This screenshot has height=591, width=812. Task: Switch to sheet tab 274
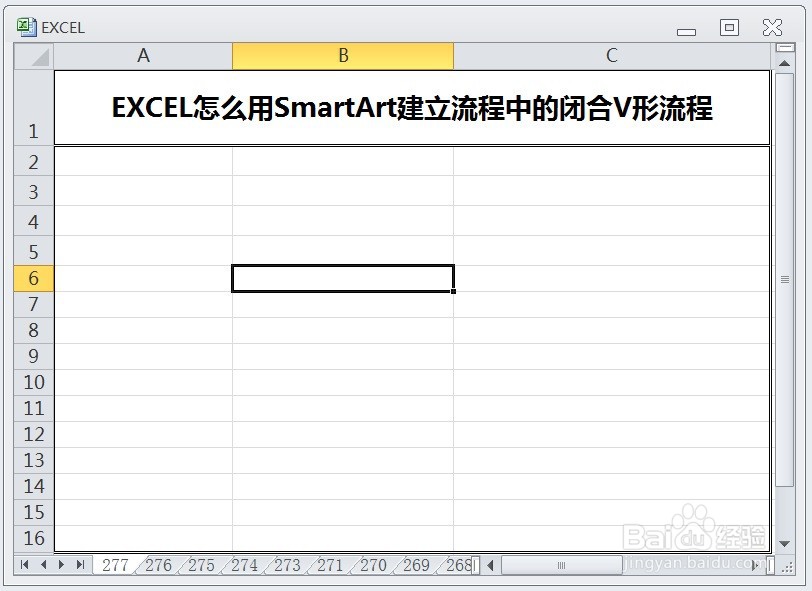pos(244,565)
